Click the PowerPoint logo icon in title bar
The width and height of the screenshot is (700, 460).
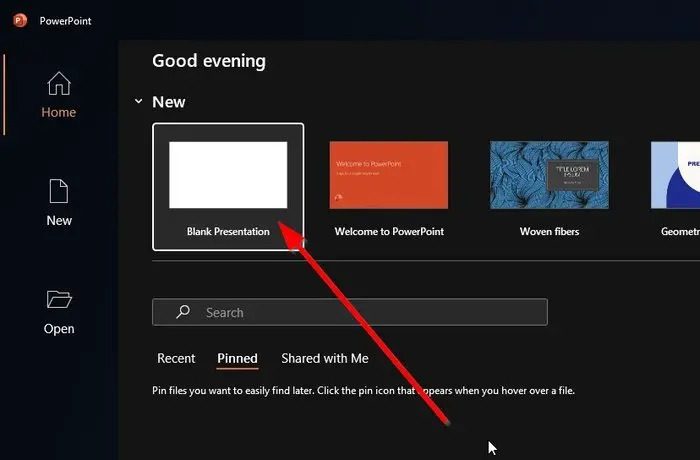(x=20, y=21)
